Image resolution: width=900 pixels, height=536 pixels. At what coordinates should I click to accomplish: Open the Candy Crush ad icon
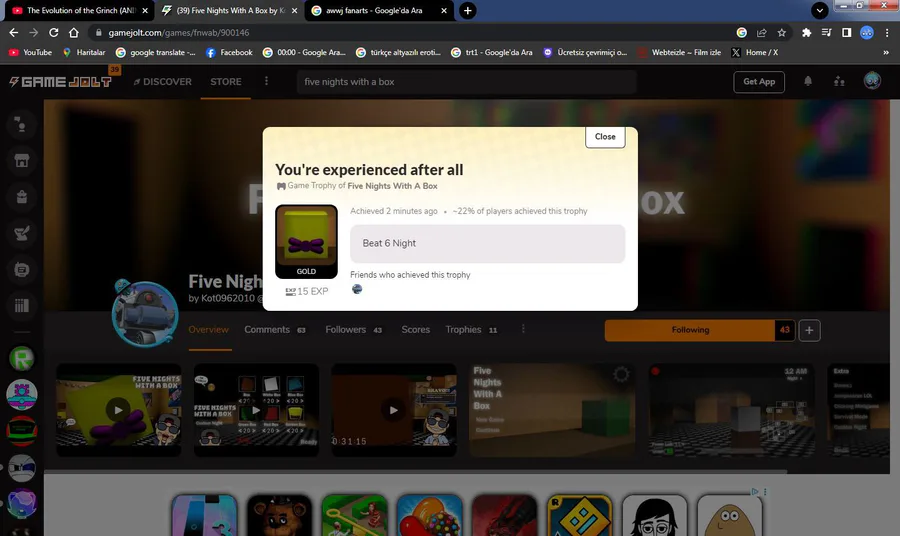click(x=429, y=515)
